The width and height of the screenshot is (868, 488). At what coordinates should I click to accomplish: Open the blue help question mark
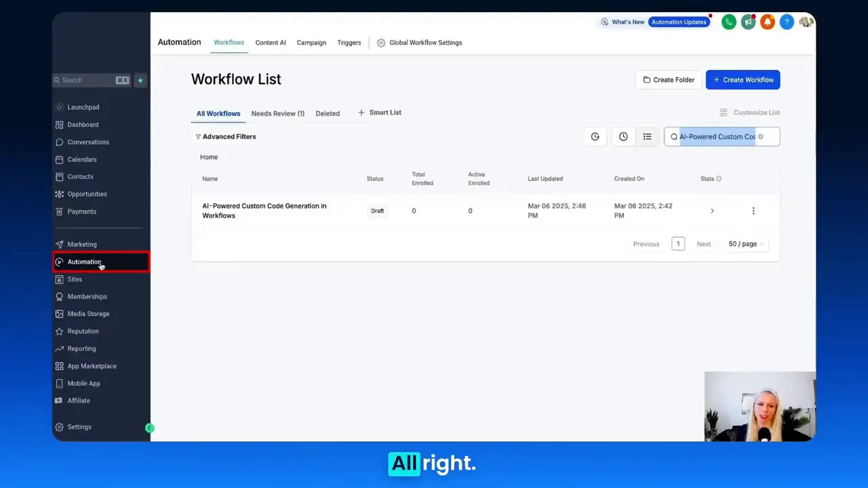pyautogui.click(x=787, y=22)
